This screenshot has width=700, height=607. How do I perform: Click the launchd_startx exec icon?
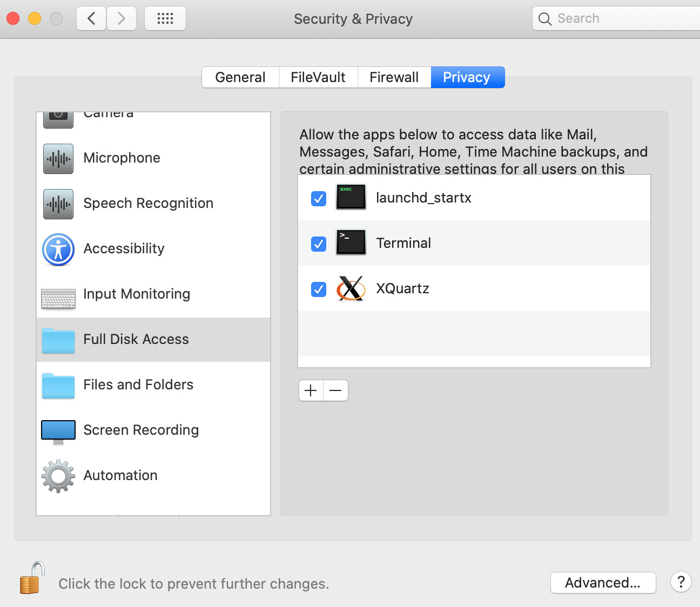[351, 197]
